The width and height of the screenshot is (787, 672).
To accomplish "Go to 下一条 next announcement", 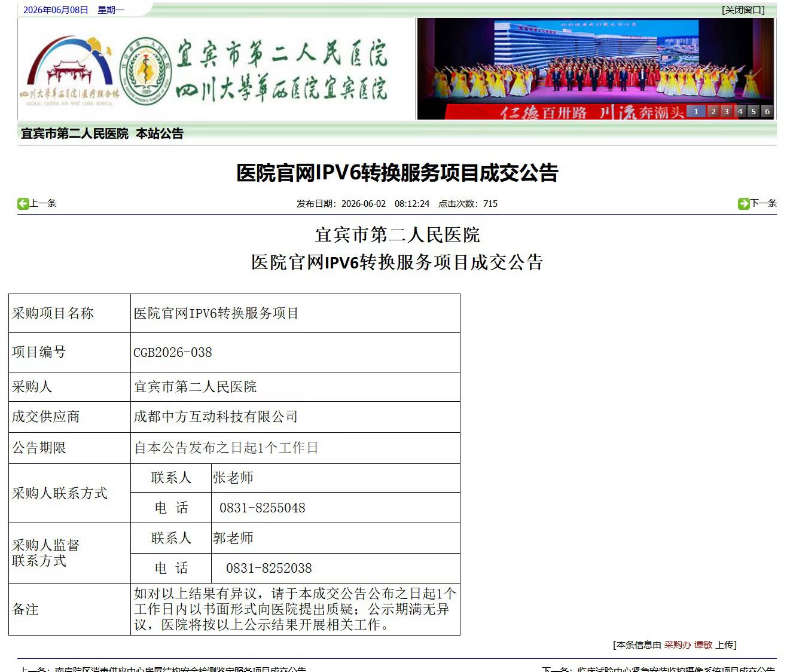I will coord(764,203).
